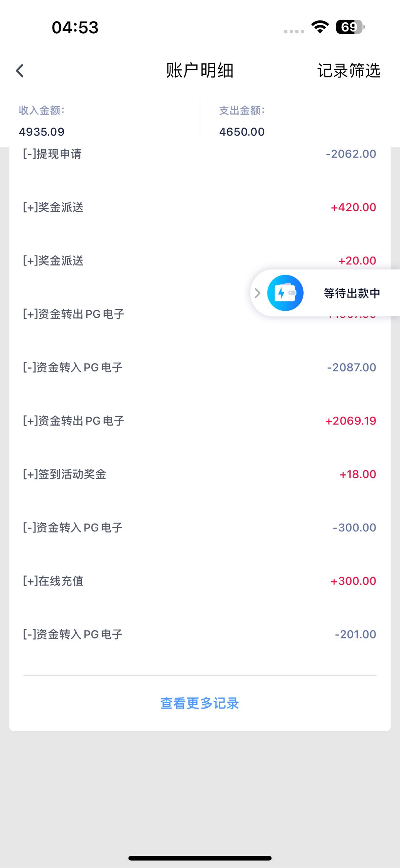
Task: Select the 签到活动奖金 +18.00 entry
Action: click(200, 474)
